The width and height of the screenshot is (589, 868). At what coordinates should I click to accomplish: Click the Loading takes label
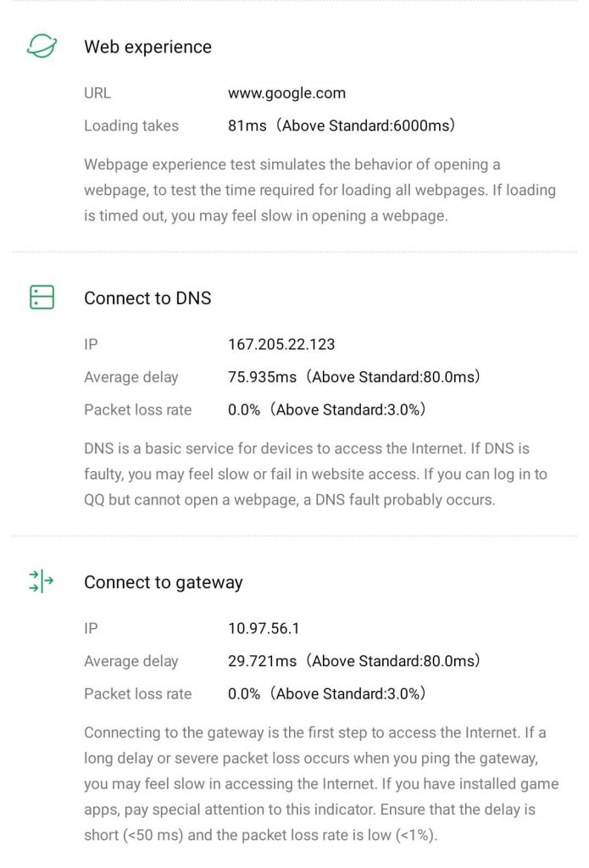tap(131, 125)
